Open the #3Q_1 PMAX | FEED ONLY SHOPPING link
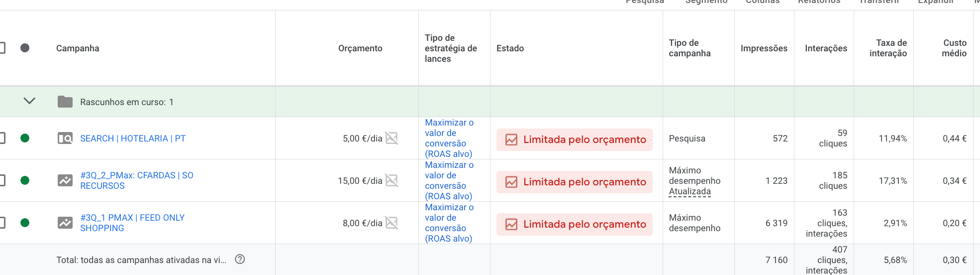The height and width of the screenshot is (275, 980). tap(132, 223)
